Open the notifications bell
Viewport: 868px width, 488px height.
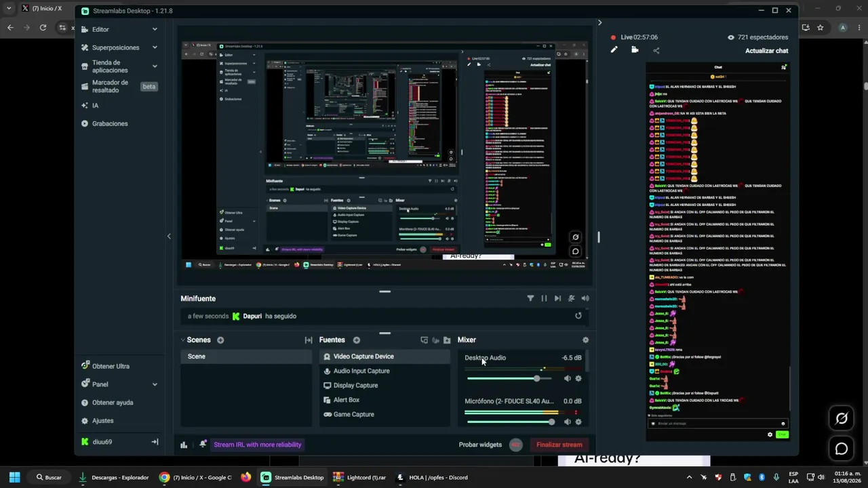point(203,445)
